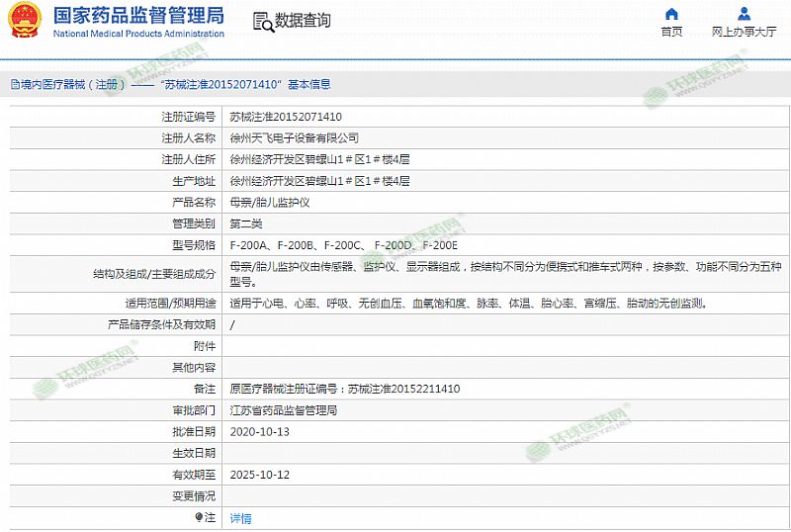Click the model spec row F-200A to F-200E
The width and height of the screenshot is (791, 532).
tap(344, 245)
